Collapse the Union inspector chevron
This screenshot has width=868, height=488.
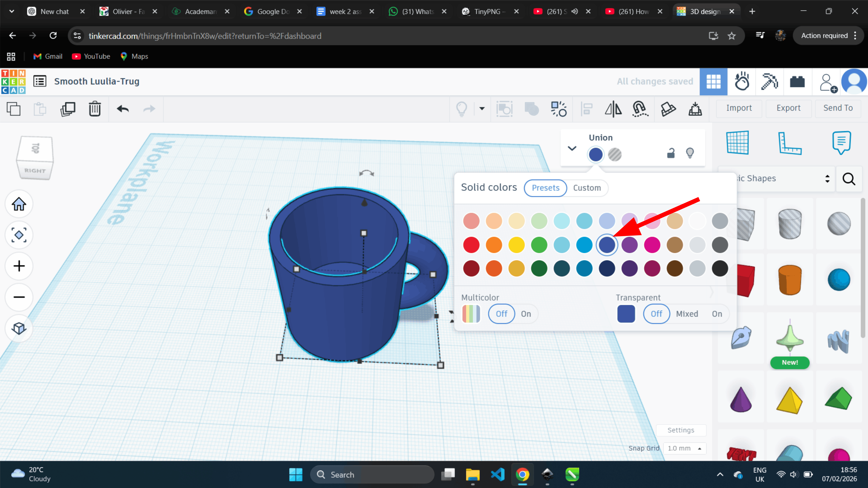coord(572,148)
